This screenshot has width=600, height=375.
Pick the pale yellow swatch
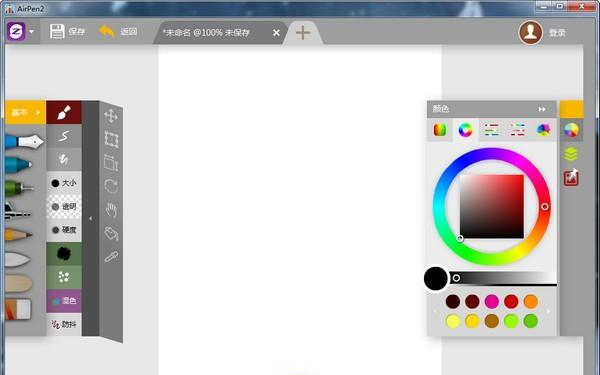pos(453,321)
